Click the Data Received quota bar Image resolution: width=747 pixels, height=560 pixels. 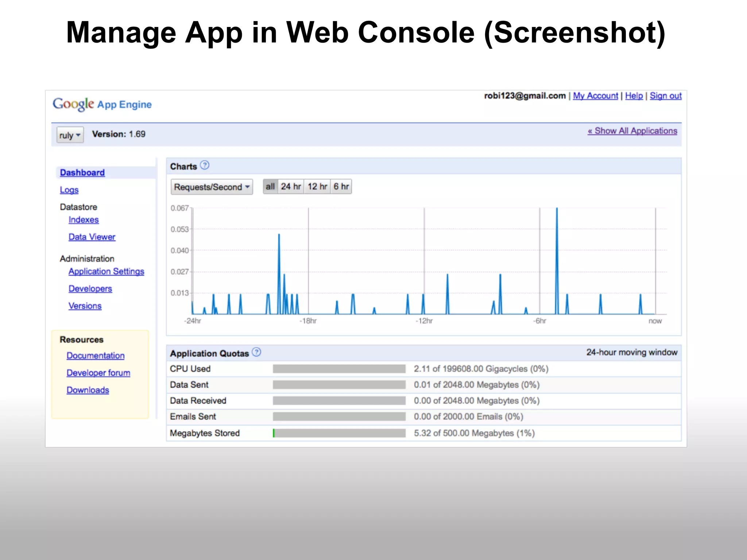coord(339,401)
